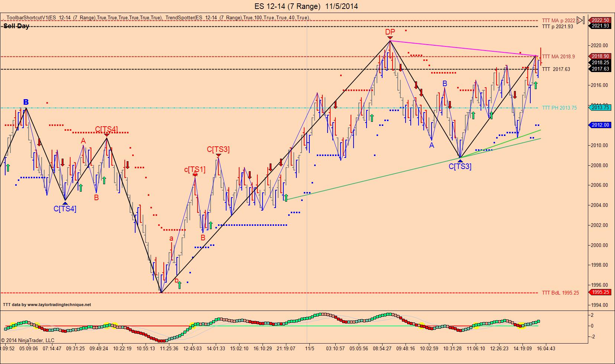Select the red c[TS1] label
Viewport: 615px width, 364px height.
click(195, 170)
